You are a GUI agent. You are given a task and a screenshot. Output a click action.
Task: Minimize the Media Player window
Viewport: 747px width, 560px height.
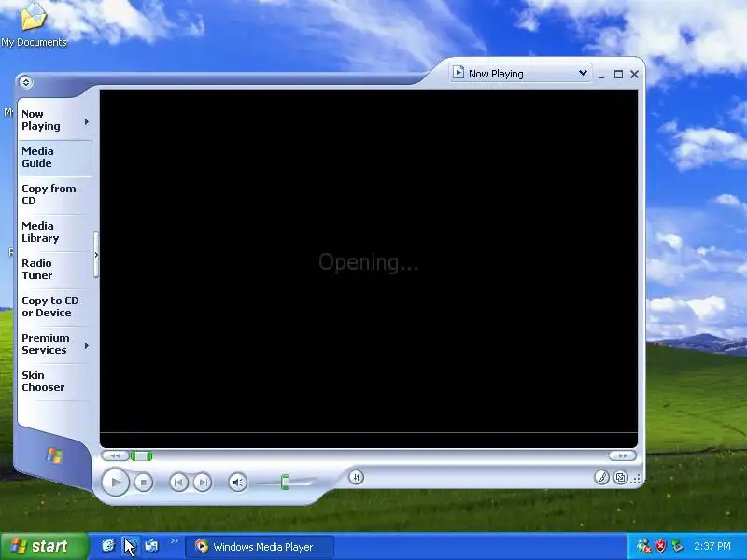pos(601,75)
